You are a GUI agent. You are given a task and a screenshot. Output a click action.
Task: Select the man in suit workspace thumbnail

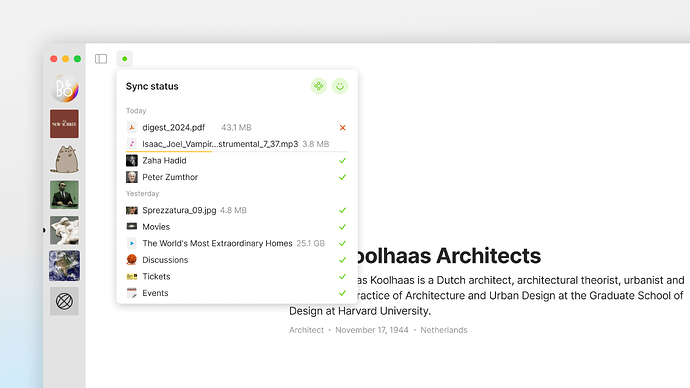click(64, 194)
